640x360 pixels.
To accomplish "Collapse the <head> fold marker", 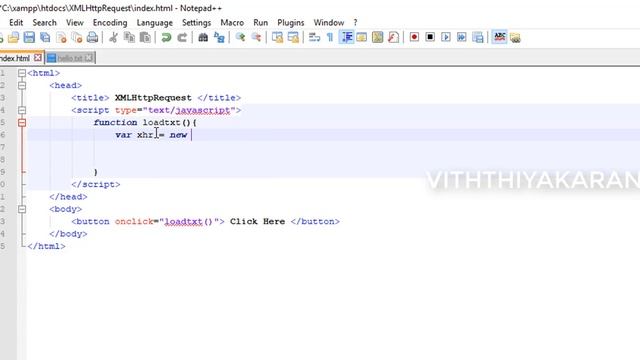I will 22,85.
